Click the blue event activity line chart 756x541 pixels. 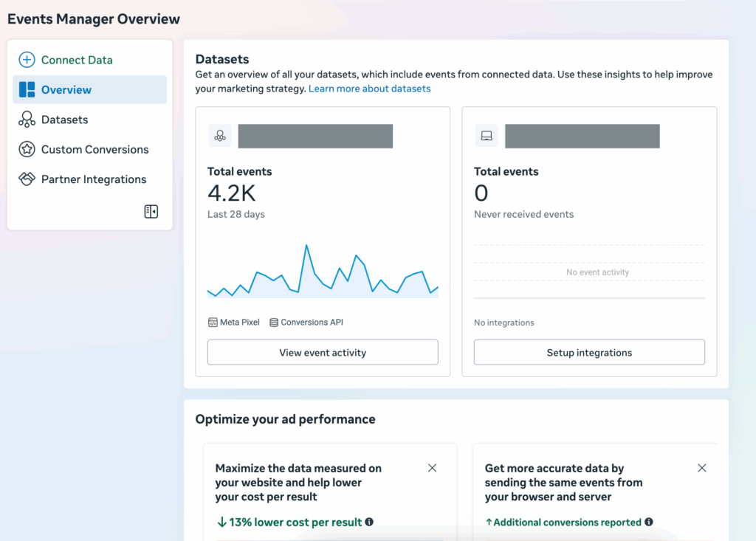tap(323, 272)
